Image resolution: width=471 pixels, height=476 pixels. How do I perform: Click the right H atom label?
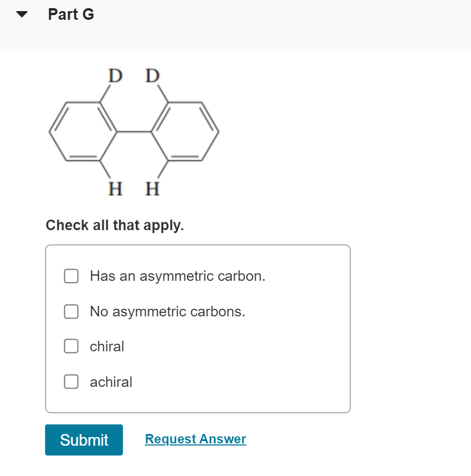(152, 189)
